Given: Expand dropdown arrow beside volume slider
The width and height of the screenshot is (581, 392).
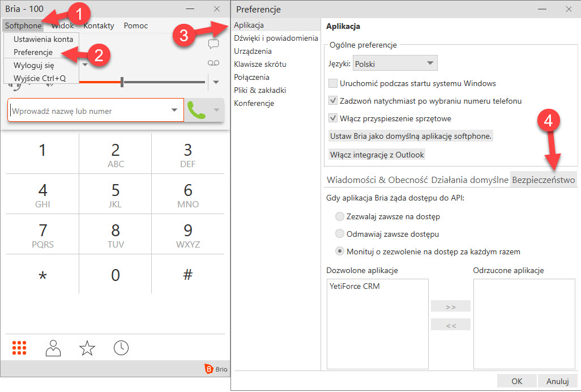Looking at the screenshot, I should pyautogui.click(x=216, y=82).
